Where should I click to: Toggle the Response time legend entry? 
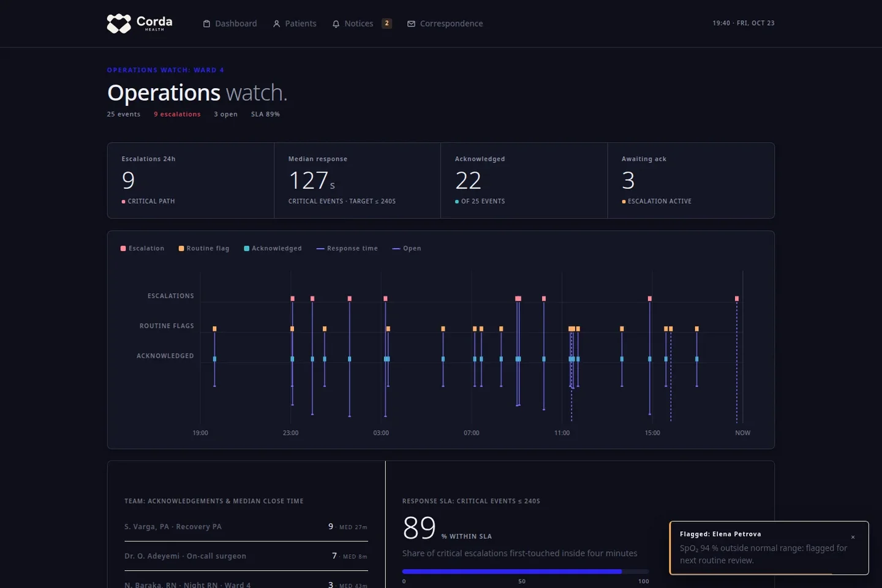347,249
